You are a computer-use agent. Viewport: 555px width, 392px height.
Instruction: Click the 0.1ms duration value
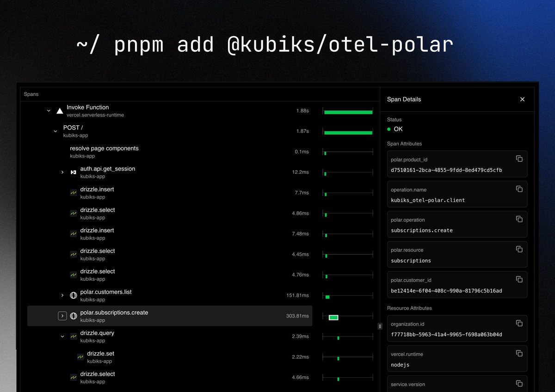point(302,152)
